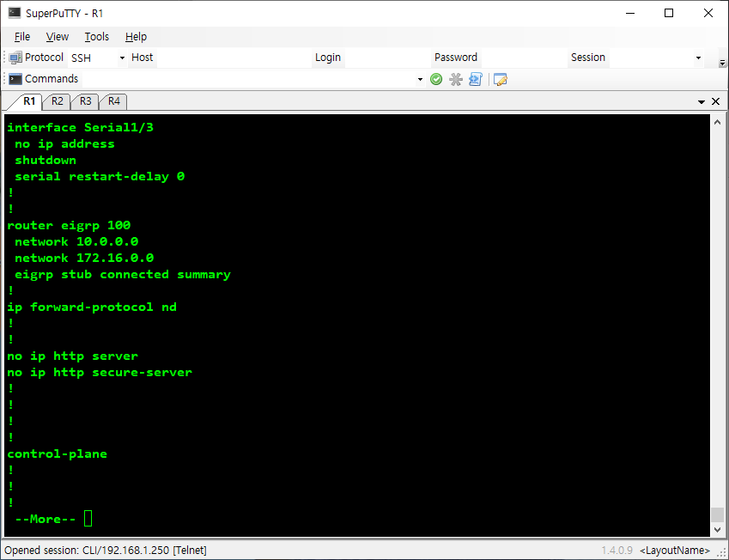Switch to the R4 session tab
Image resolution: width=729 pixels, height=560 pixels.
[x=114, y=101]
